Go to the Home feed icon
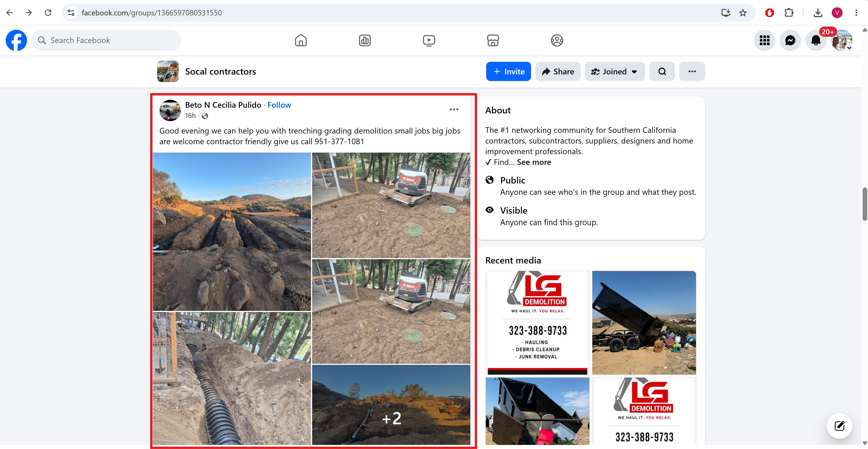Viewport: 868px width, 449px height. point(301,40)
